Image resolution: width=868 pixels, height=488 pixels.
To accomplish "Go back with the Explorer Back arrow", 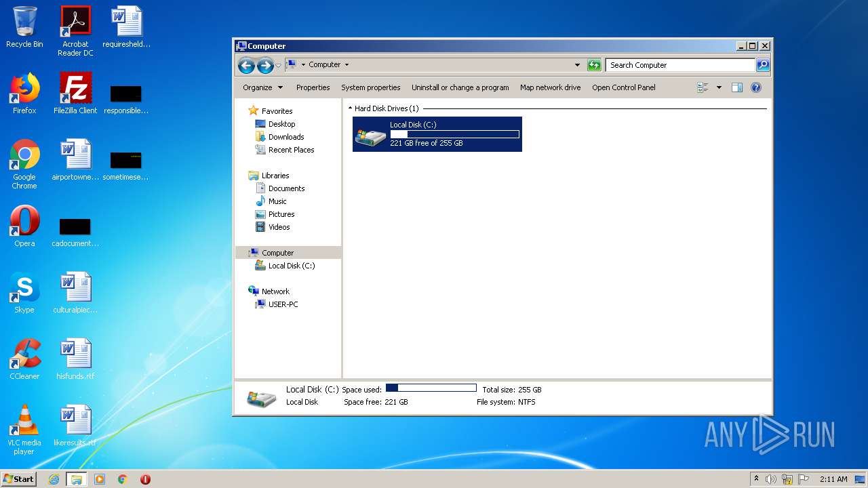I will tap(246, 65).
